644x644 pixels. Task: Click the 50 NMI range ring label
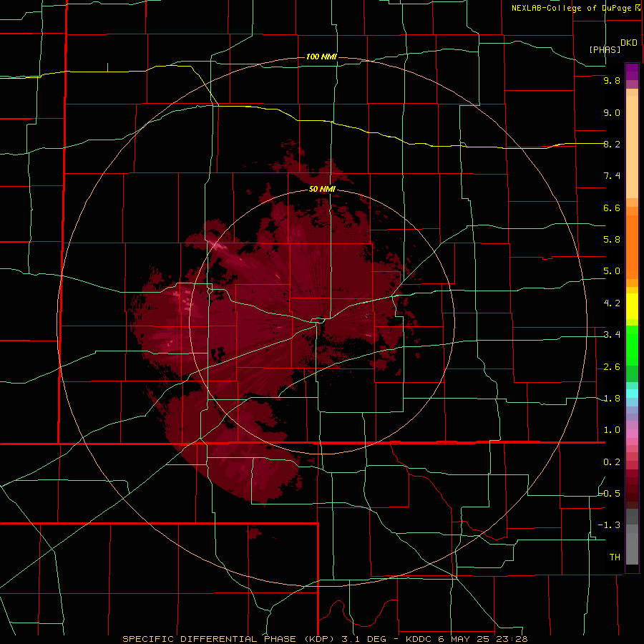pyautogui.click(x=321, y=189)
